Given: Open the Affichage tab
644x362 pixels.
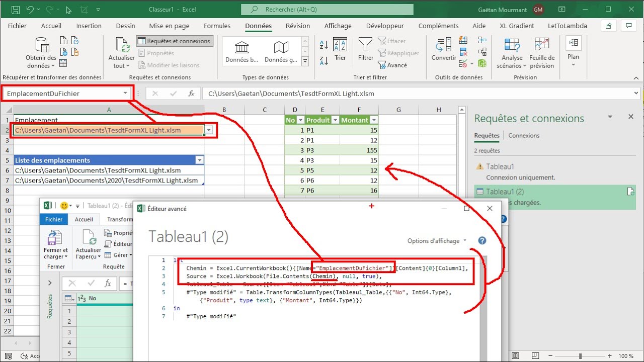Looking at the screenshot, I should (338, 26).
